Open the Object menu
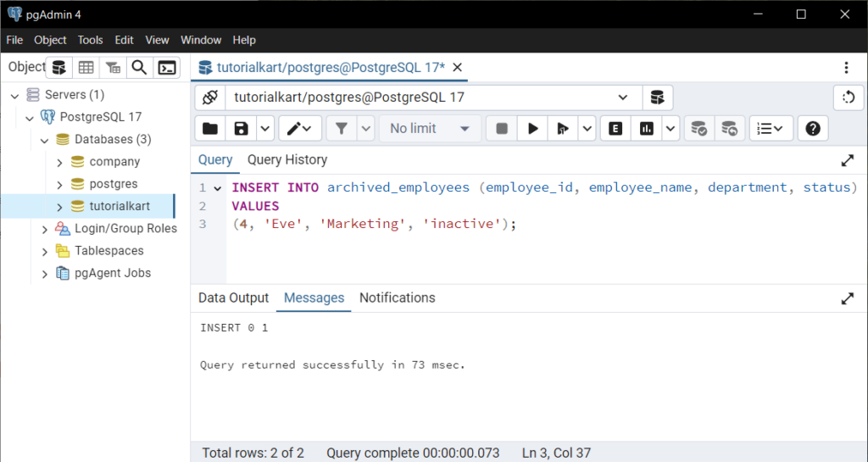868x462 pixels. 50,40
